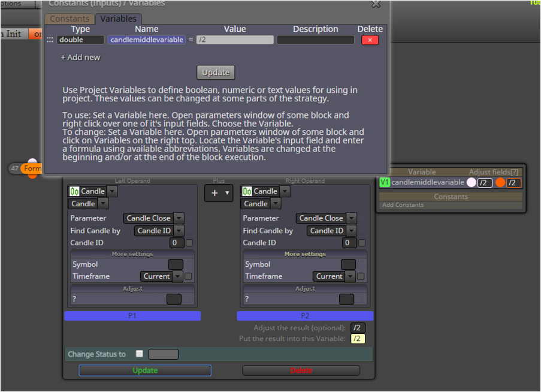
Task: Toggle the Right Operand Timeframe checkbox
Action: click(x=361, y=276)
